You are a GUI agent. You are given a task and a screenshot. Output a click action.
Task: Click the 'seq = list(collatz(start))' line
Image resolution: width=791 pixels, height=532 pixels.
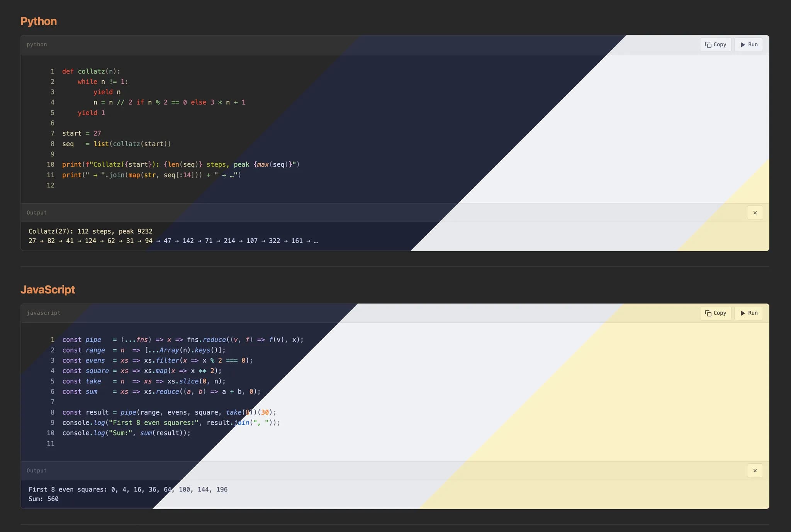pos(116,144)
